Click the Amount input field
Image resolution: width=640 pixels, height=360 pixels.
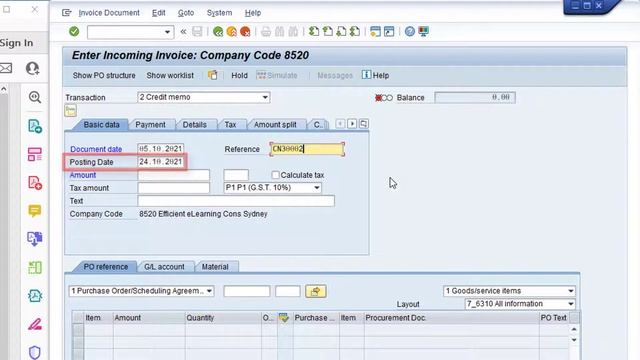(173, 175)
